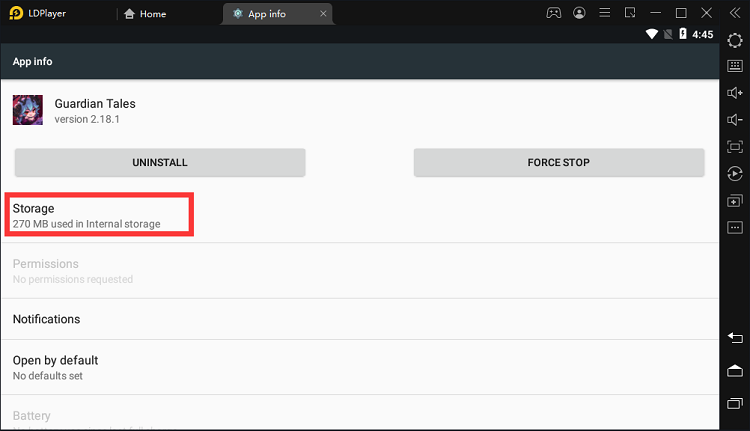The width and height of the screenshot is (750, 431).
Task: Click the App info header title
Action: pyautogui.click(x=33, y=62)
